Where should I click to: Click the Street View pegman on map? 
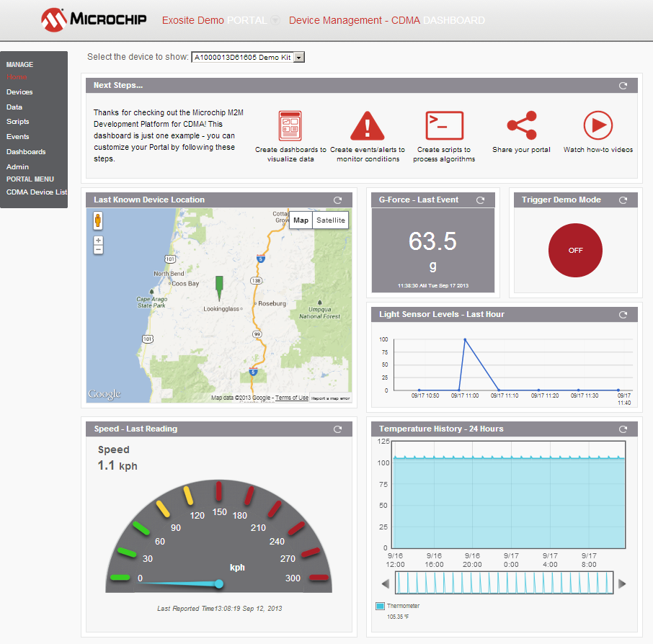[98, 220]
